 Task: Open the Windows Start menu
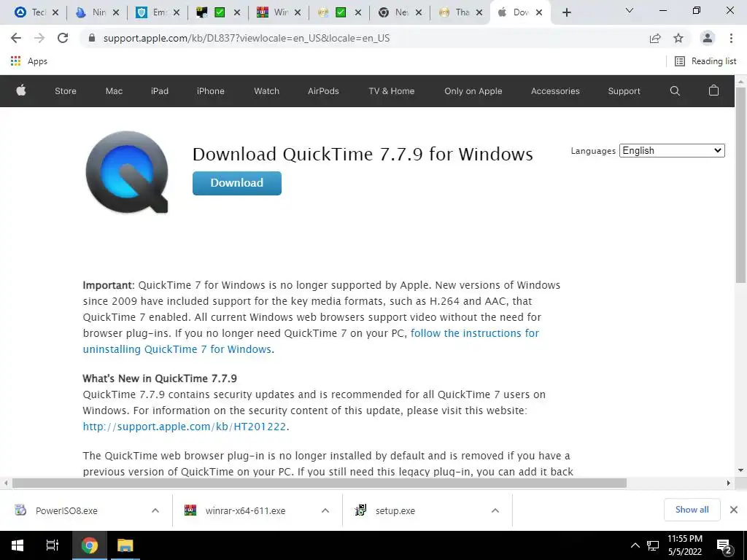coord(18,545)
